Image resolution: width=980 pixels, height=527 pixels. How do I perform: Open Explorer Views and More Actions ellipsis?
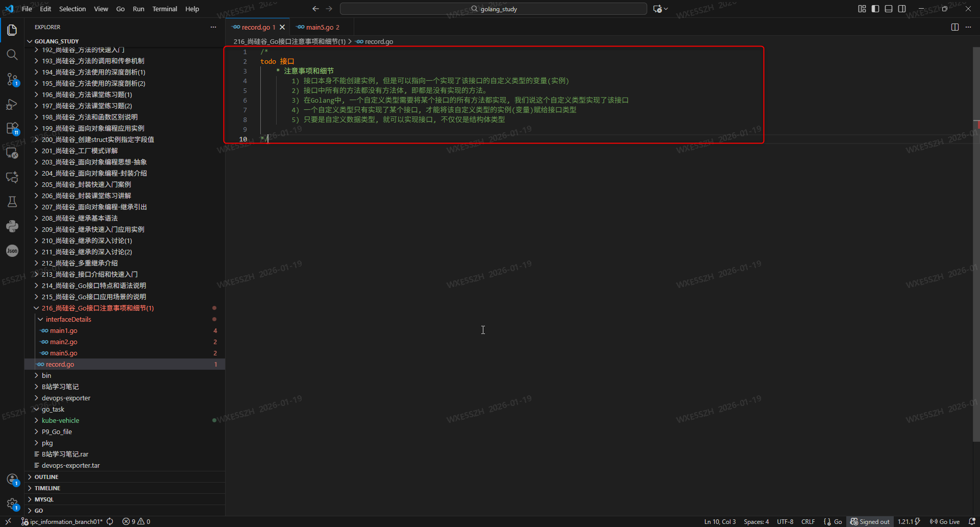point(213,27)
